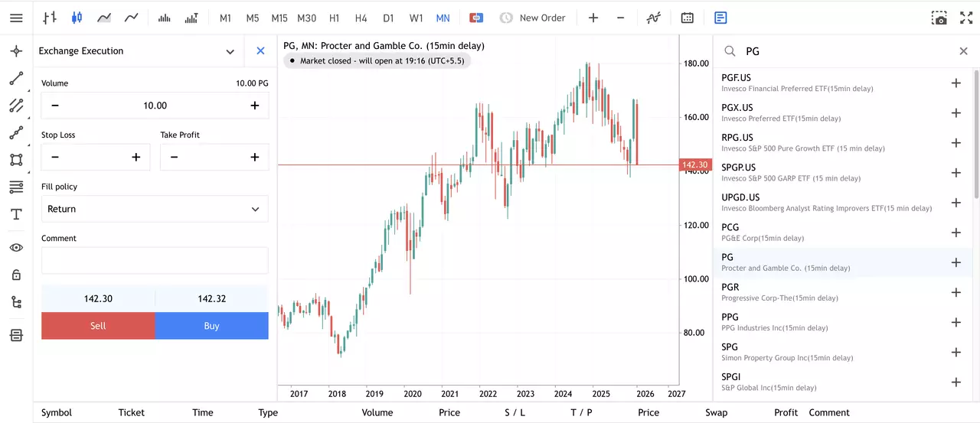The width and height of the screenshot is (980, 423).
Task: Switch timeframe to W1
Action: [x=416, y=18]
